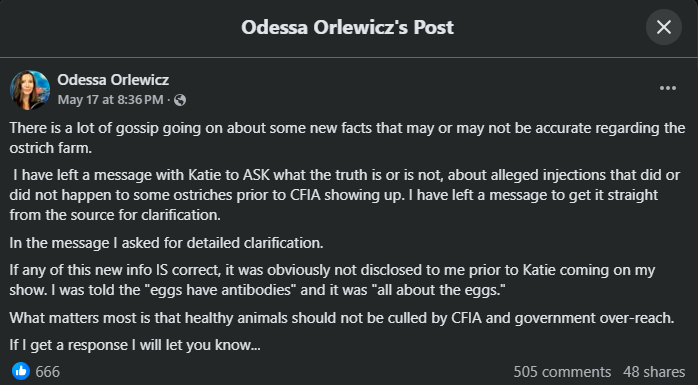
Task: Click the globe public audience icon
Action: pos(180,100)
